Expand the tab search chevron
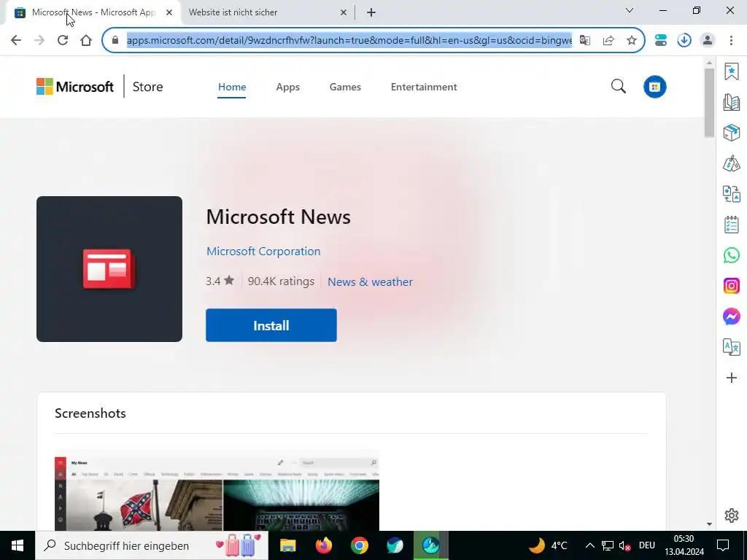 (630, 10)
